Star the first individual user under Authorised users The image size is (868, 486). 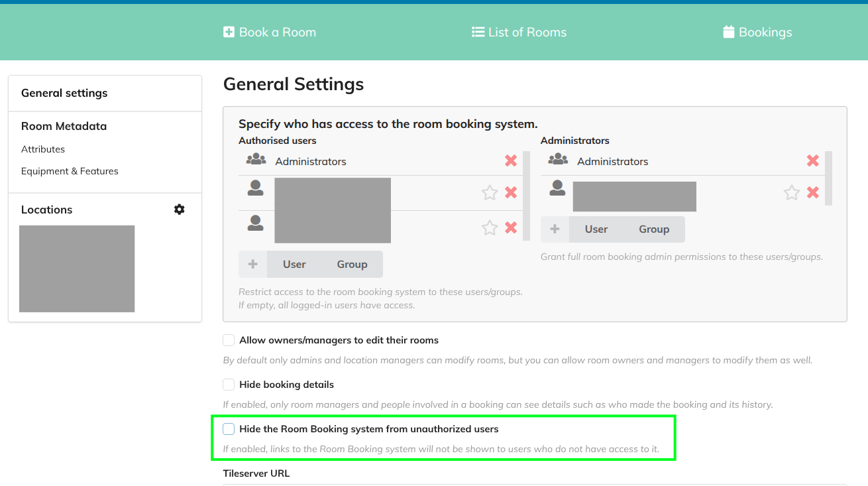tap(490, 193)
